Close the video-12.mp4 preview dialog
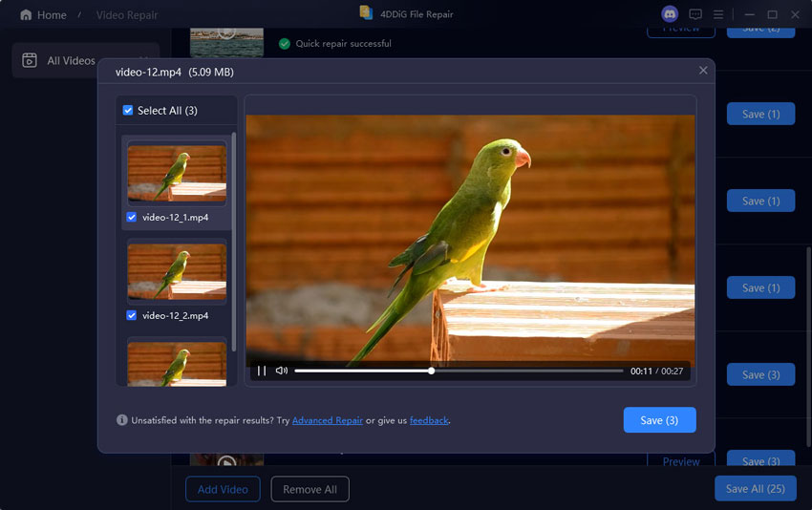 703,71
